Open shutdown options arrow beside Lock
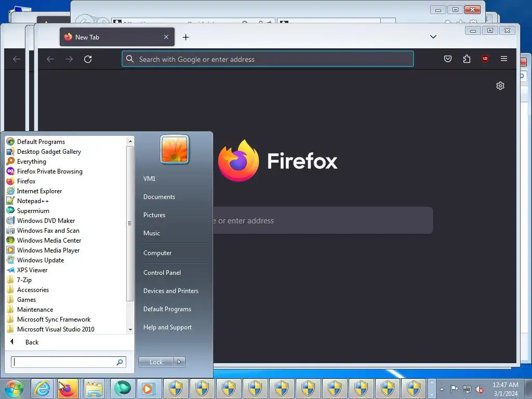532x399 pixels. point(179,362)
